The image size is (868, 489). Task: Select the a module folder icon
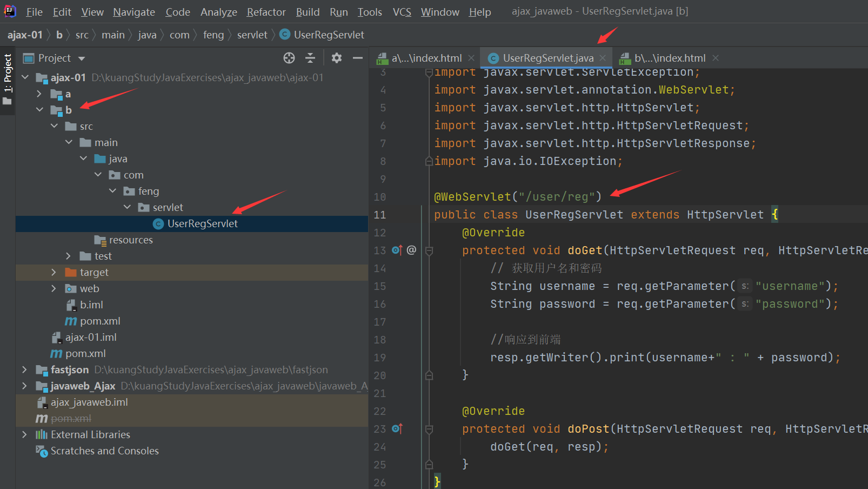click(56, 94)
